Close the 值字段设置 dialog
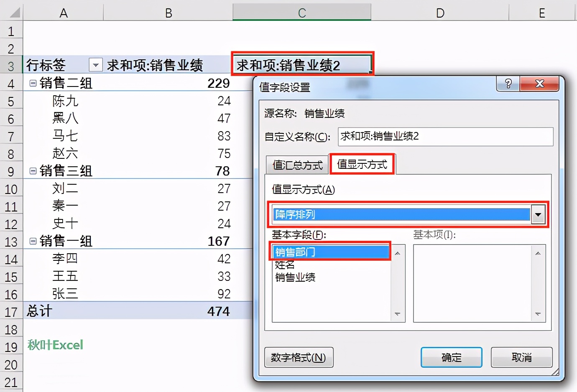The image size is (577, 392). 539,84
